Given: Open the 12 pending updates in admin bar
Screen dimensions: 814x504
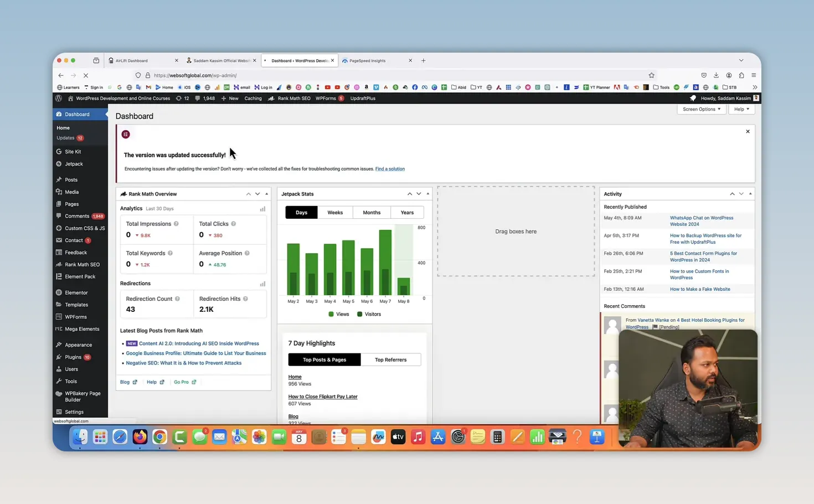Looking at the screenshot, I should (x=182, y=99).
